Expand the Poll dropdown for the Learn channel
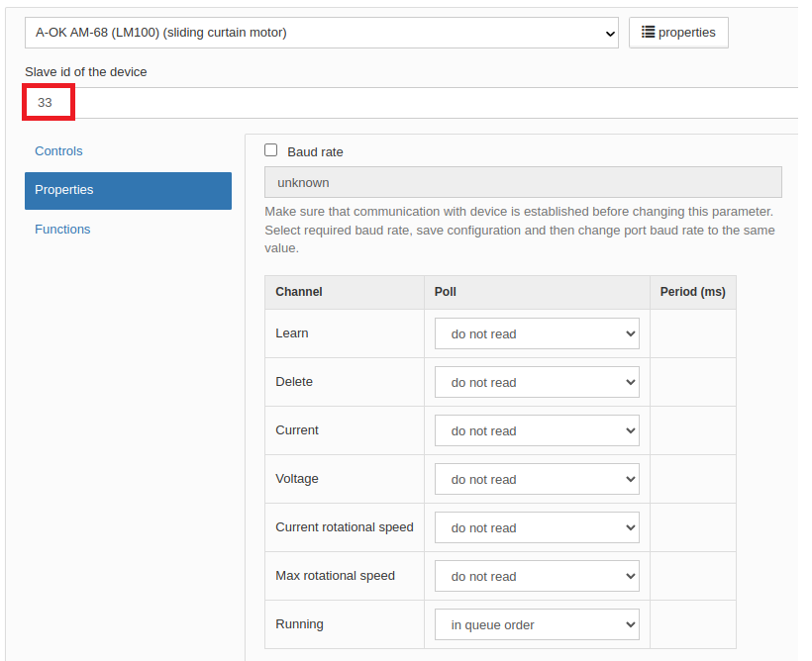 click(x=537, y=334)
